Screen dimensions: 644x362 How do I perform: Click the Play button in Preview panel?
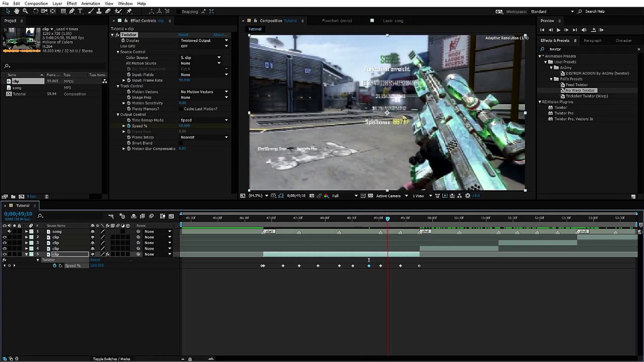tap(558, 30)
